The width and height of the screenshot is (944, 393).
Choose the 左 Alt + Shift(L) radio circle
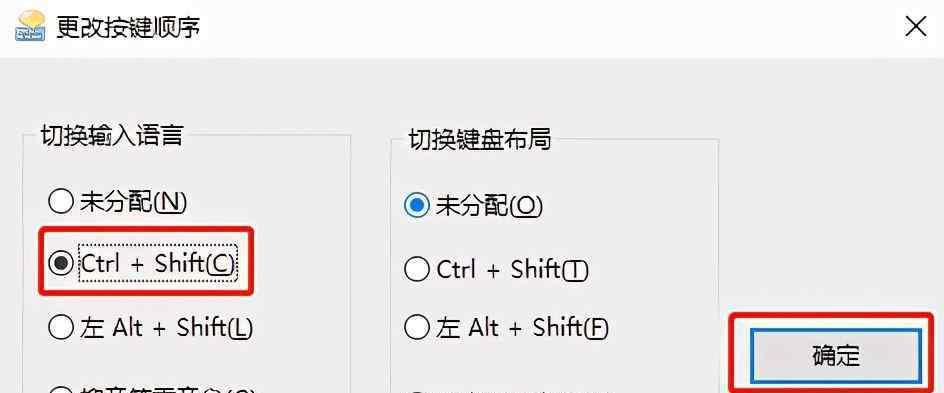(x=61, y=327)
